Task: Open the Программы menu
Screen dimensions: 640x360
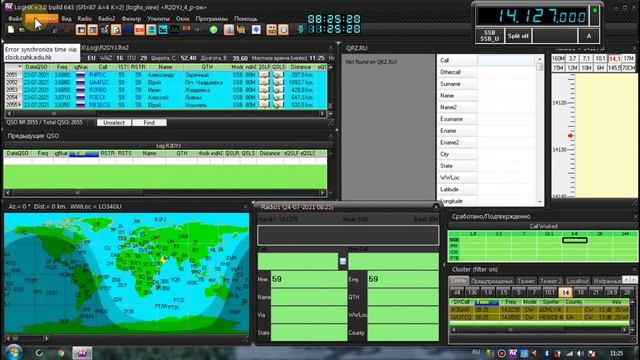Action: pyautogui.click(x=212, y=19)
